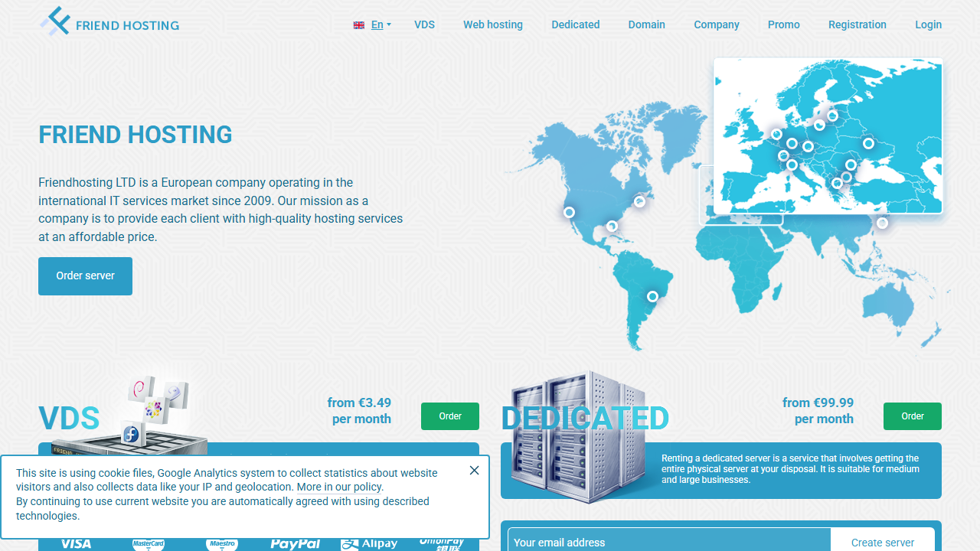Open the Domain menu

point(647,24)
